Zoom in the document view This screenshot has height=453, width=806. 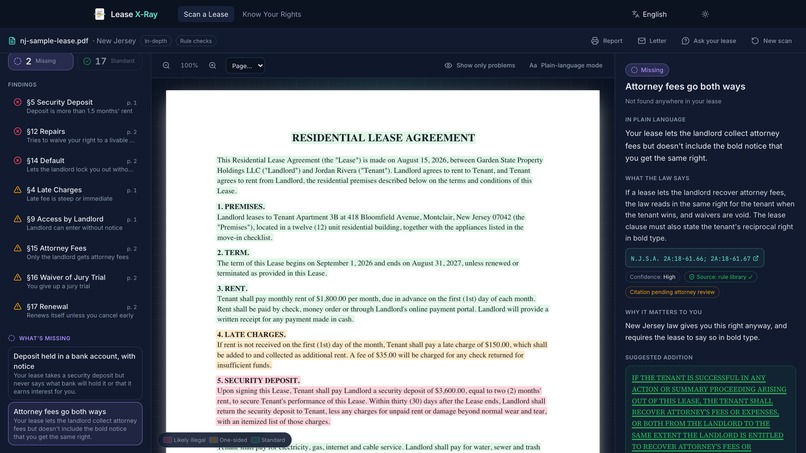(x=212, y=65)
